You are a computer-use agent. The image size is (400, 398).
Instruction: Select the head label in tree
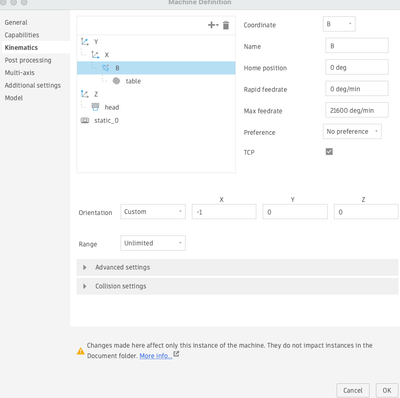(x=112, y=107)
